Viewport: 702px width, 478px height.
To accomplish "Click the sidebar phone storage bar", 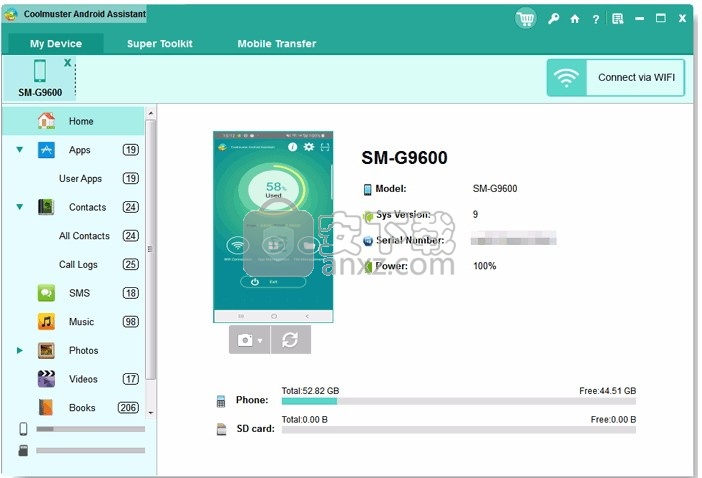I will pyautogui.click(x=90, y=429).
